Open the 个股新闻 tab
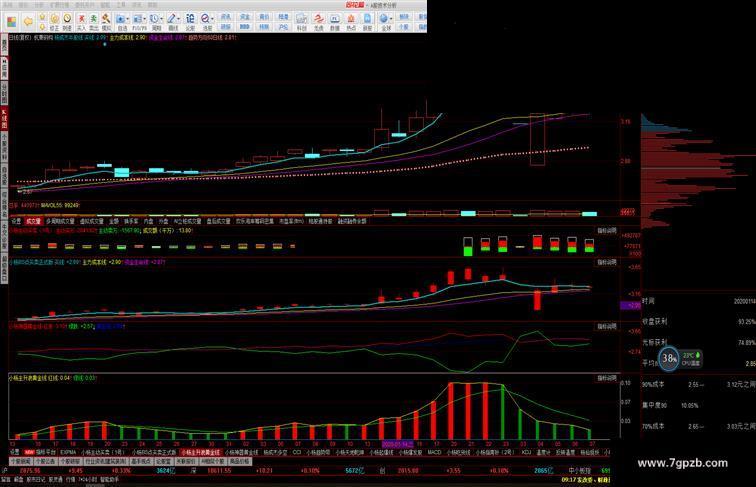Image resolution: width=756 pixels, height=487 pixels. 21,461
